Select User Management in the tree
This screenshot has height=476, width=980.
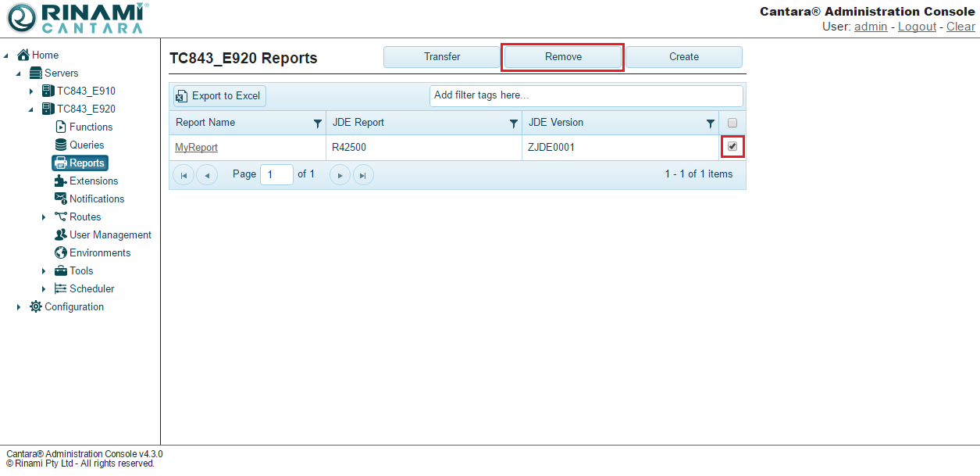tap(110, 235)
